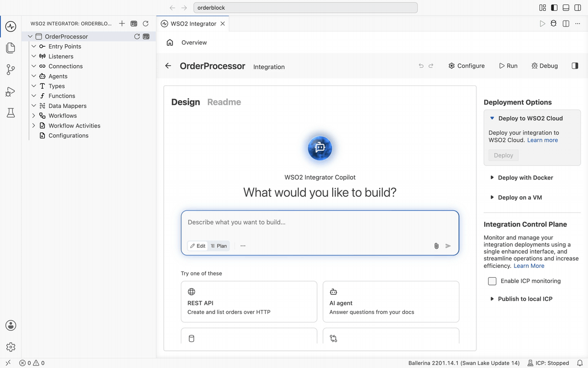Refresh the WSO2 Integrator sidebar header
This screenshot has height=368, width=588.
point(146,23)
